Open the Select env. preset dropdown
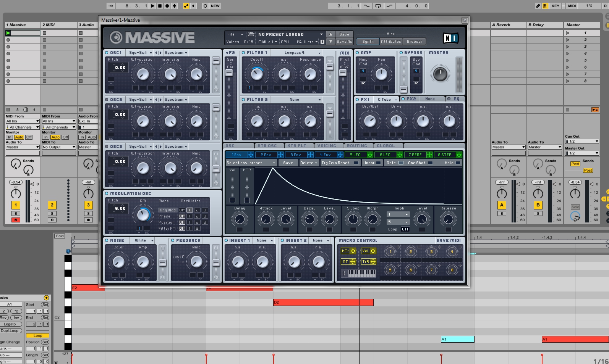609x364 pixels. click(x=251, y=163)
